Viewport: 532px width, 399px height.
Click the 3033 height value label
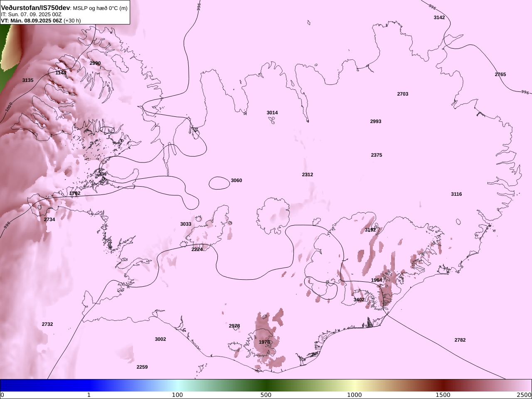coord(186,224)
